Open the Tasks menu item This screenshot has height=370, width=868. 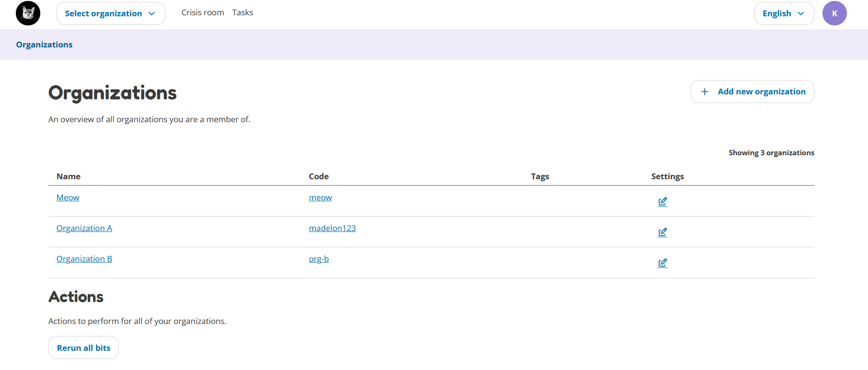coord(243,12)
